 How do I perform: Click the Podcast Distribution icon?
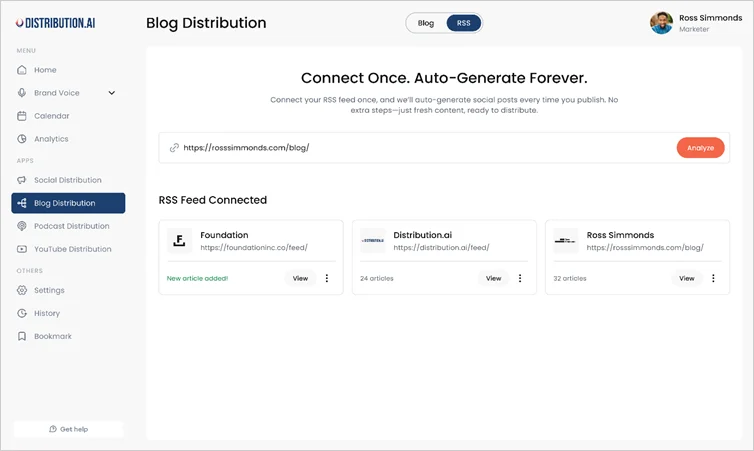(22, 226)
